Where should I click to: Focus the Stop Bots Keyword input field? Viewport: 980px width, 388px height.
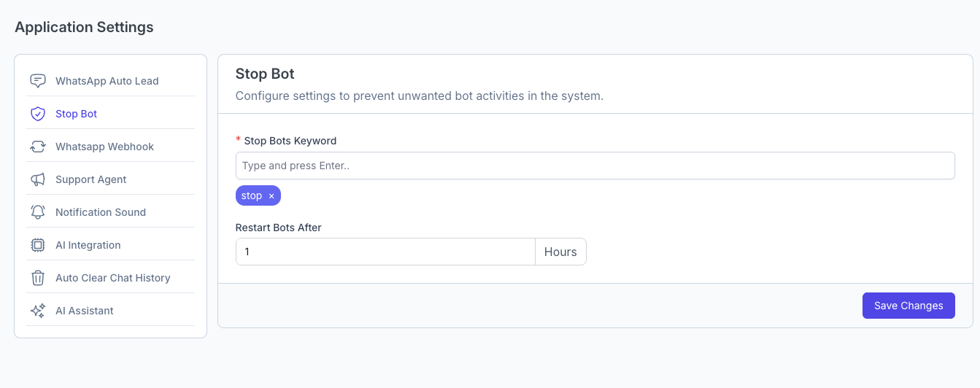tap(595, 166)
